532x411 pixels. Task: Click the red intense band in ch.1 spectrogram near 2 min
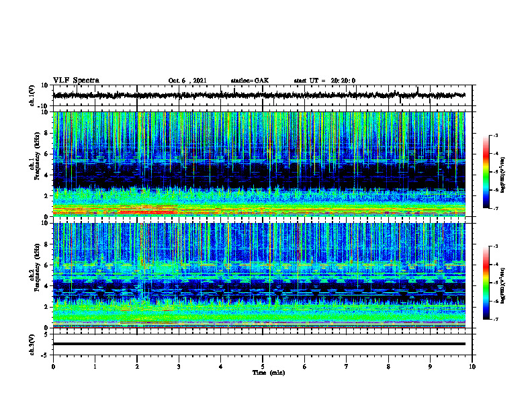pos(148,212)
